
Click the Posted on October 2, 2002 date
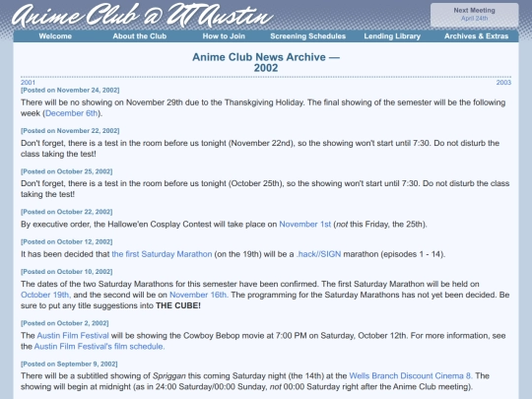pyautogui.click(x=65, y=323)
